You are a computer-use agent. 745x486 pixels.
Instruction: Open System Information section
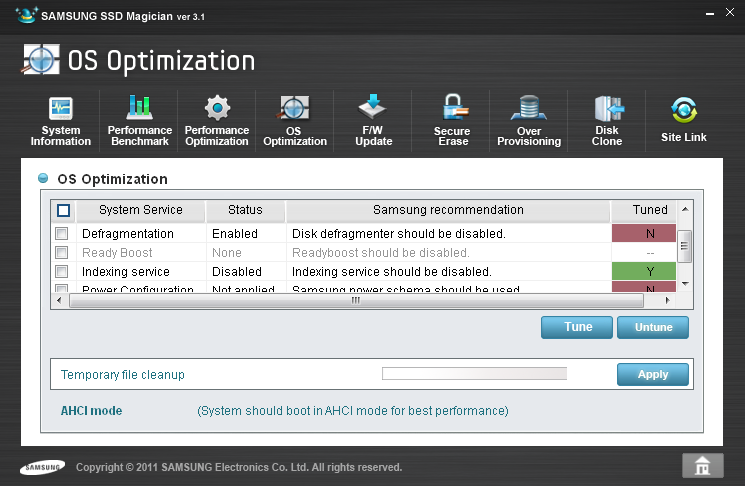pos(61,122)
